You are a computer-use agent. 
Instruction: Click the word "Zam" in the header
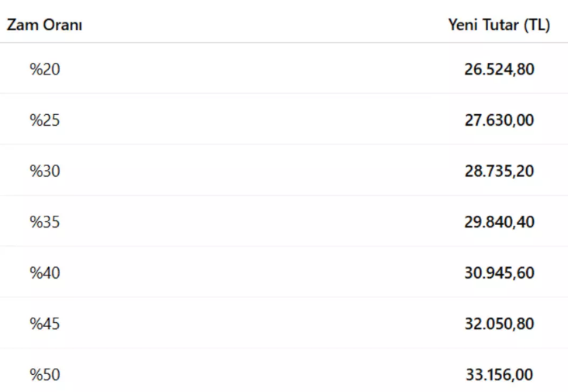click(x=22, y=25)
